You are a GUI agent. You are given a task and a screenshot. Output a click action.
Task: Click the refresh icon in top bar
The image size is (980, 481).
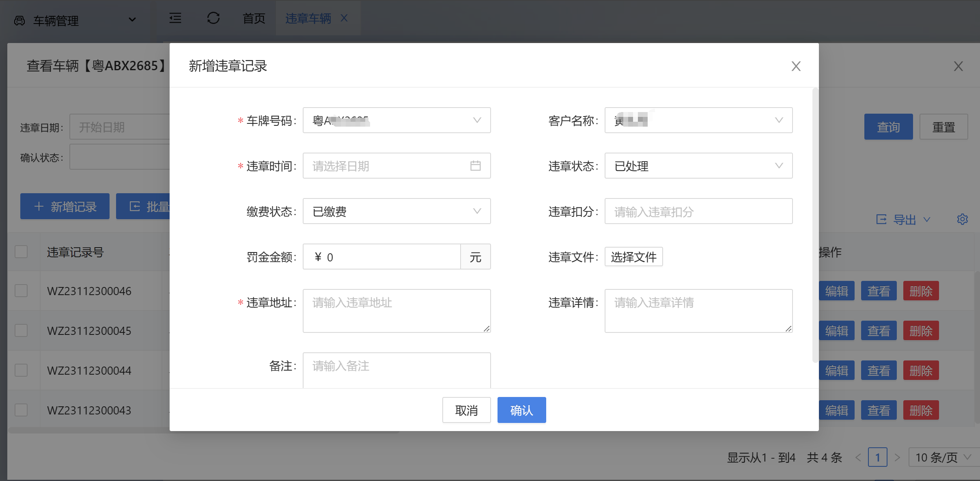coord(213,18)
